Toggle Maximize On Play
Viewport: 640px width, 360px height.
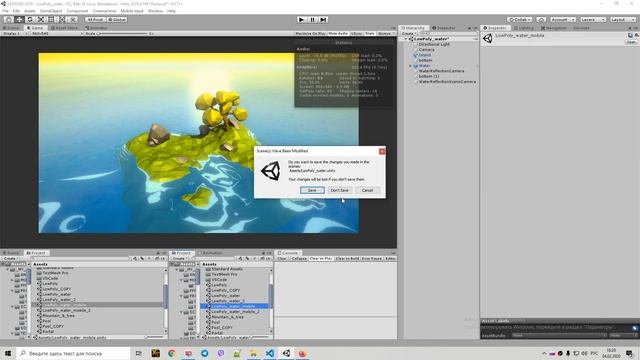pos(310,33)
